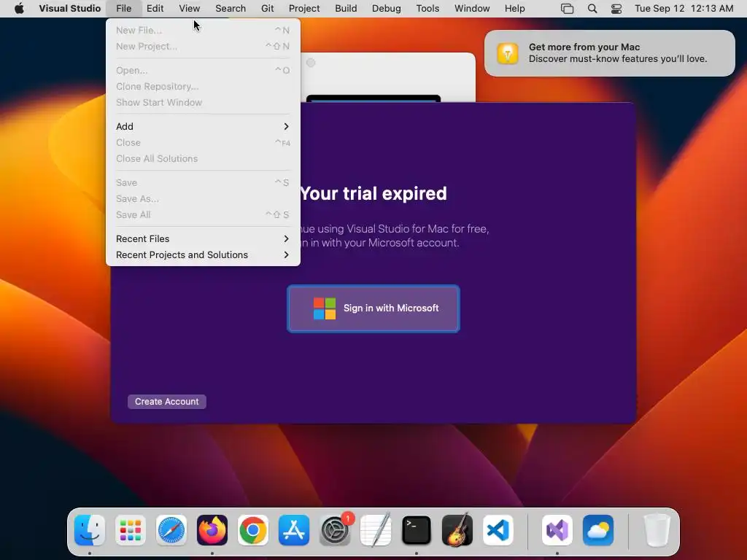This screenshot has height=560, width=747.
Task: Click the New Project... menu entry
Action: (203, 46)
